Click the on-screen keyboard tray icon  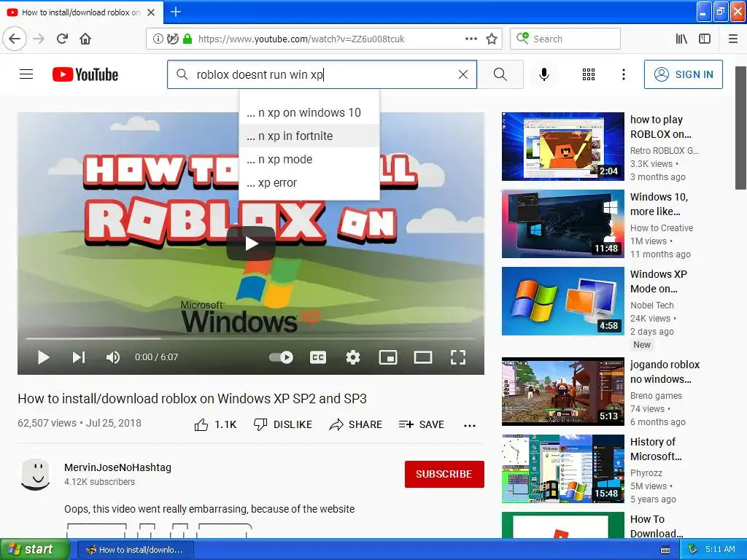pyautogui.click(x=665, y=550)
